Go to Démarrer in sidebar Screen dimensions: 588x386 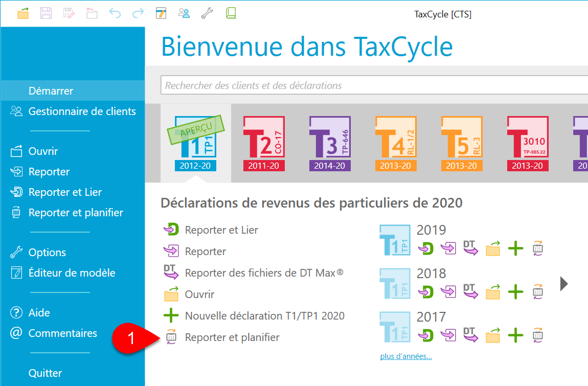(73, 91)
